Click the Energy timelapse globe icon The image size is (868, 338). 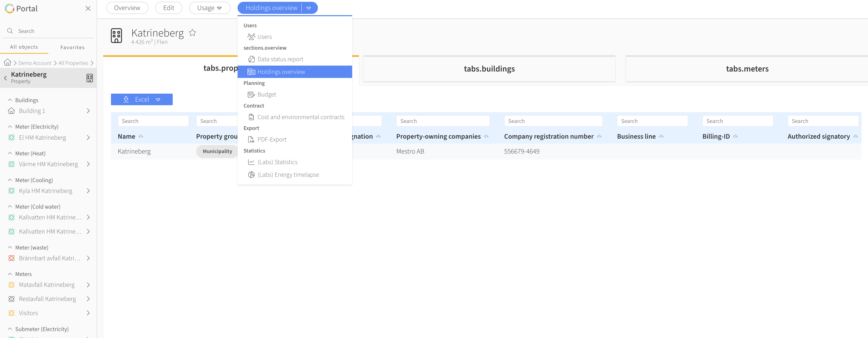[x=251, y=174]
